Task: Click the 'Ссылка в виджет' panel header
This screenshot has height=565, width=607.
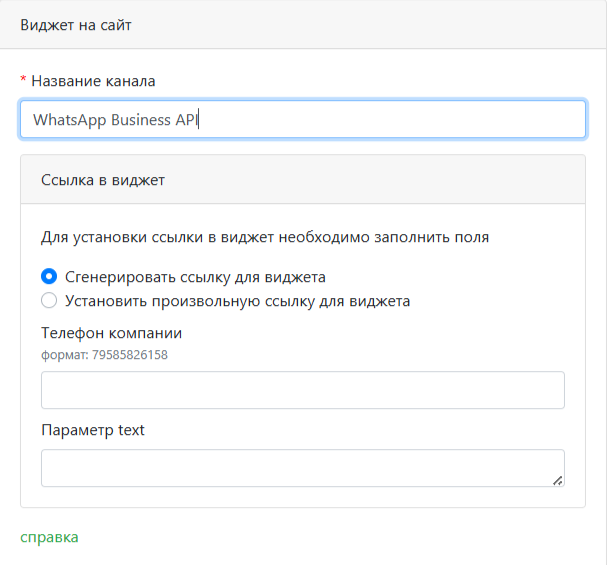Action: 103,180
